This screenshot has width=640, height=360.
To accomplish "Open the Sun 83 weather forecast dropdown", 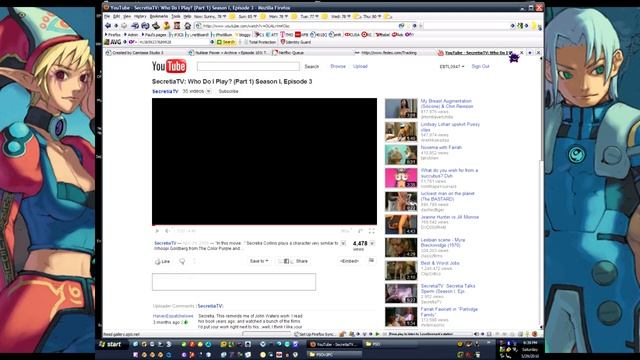I will 247,16.
